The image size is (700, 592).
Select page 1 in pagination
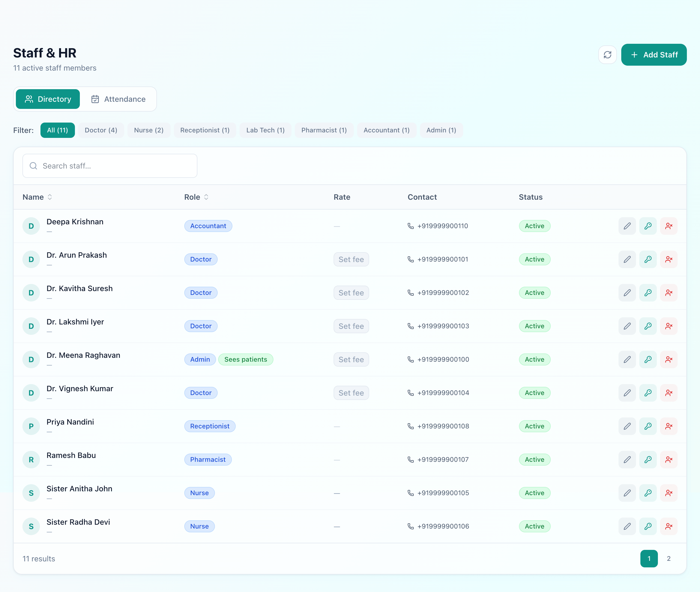[649, 558]
